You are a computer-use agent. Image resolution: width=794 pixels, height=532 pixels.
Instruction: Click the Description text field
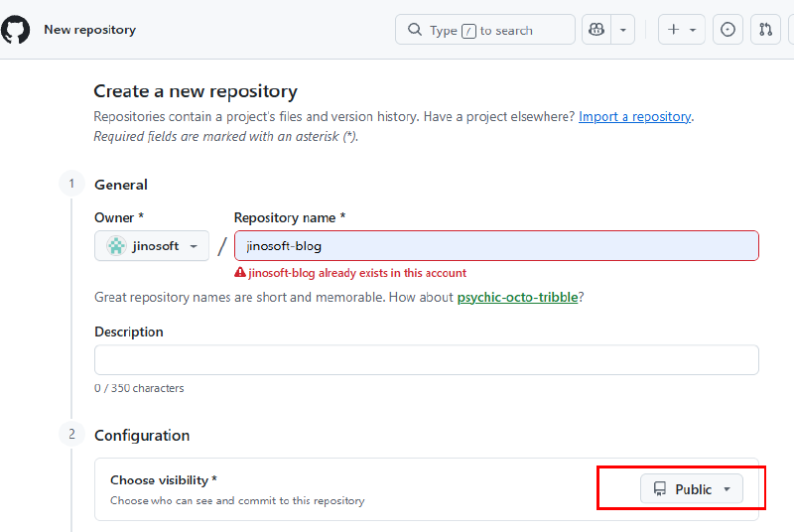(427, 360)
